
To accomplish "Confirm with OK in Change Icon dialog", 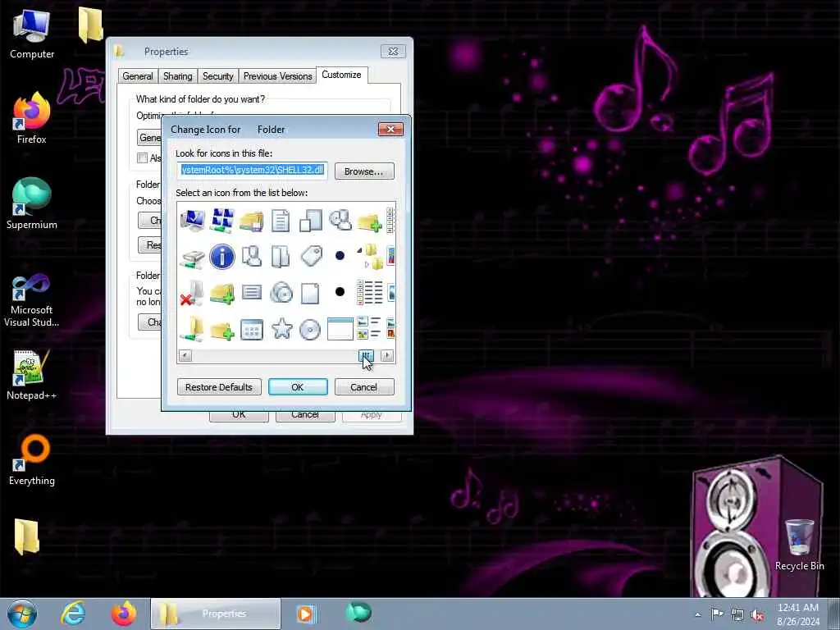I will (x=297, y=387).
